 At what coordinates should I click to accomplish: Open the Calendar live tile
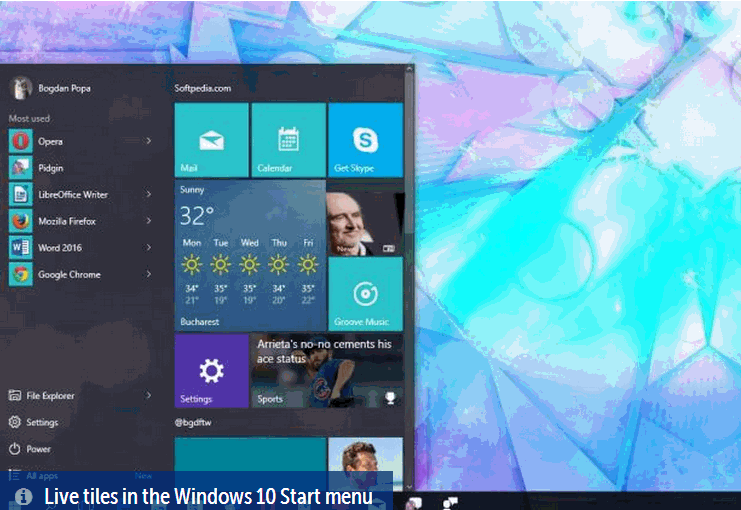(x=289, y=140)
